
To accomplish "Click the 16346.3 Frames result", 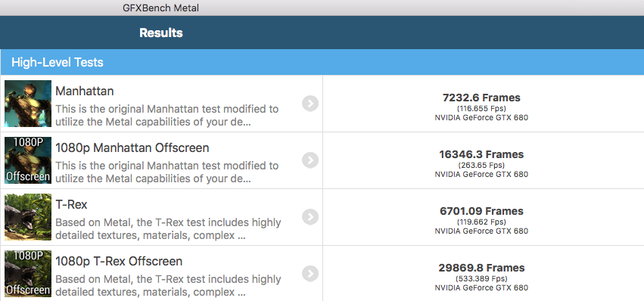I will pos(481,154).
